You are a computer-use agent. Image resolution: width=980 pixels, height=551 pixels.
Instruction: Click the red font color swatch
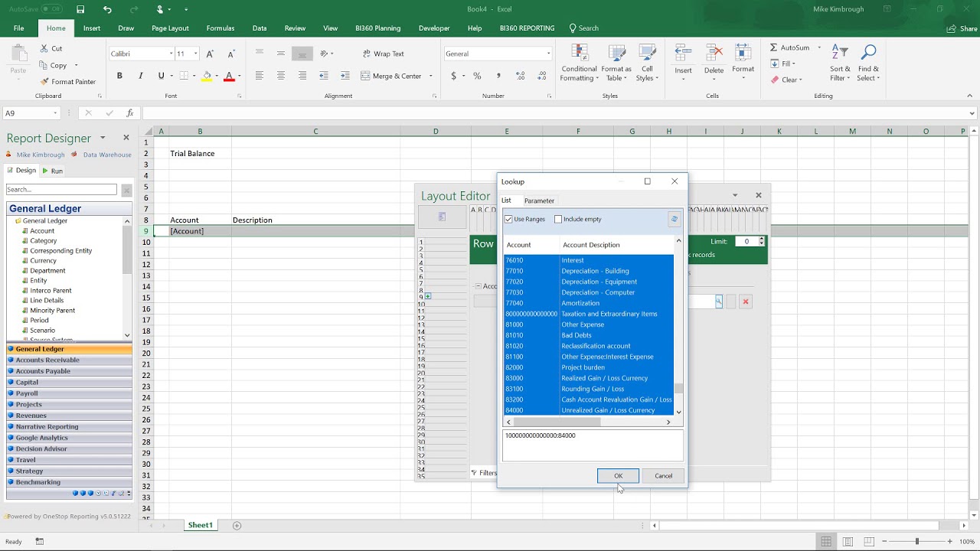(228, 76)
